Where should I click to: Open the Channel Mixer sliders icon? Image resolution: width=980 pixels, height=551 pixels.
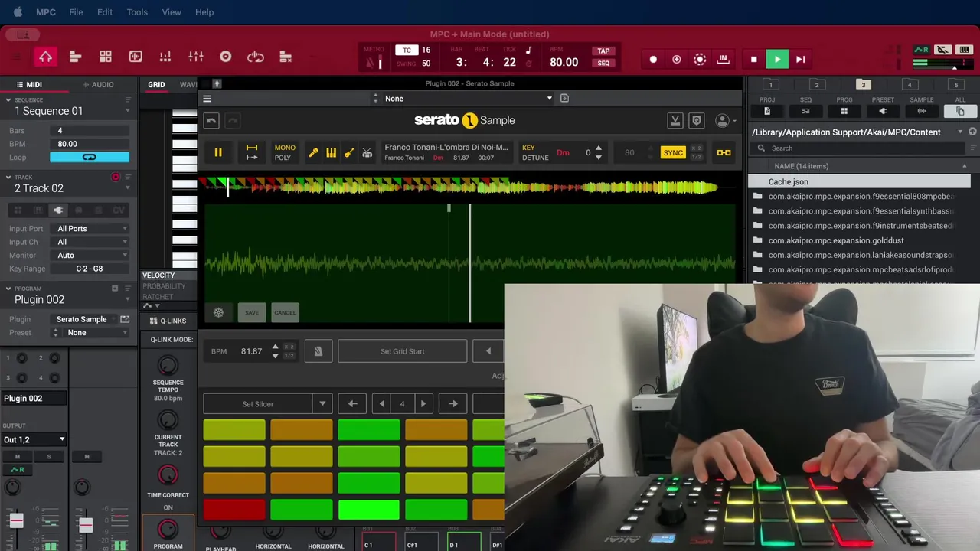pos(196,57)
